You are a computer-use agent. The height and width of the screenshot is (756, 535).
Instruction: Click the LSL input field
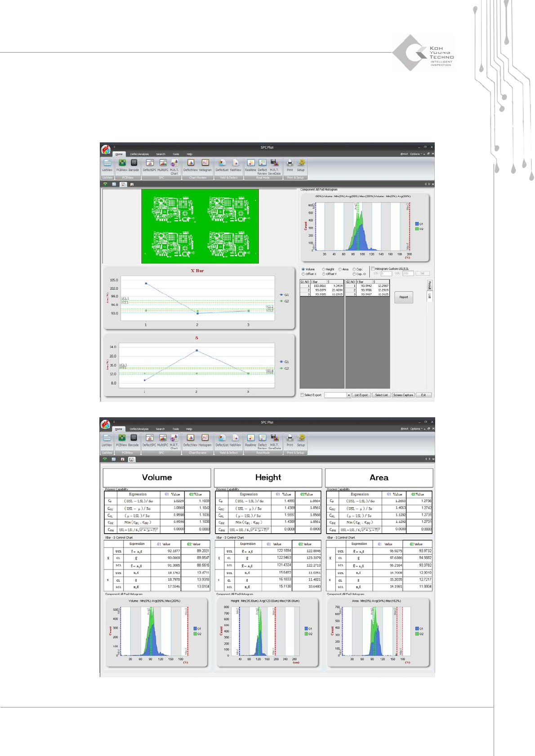[386, 274]
